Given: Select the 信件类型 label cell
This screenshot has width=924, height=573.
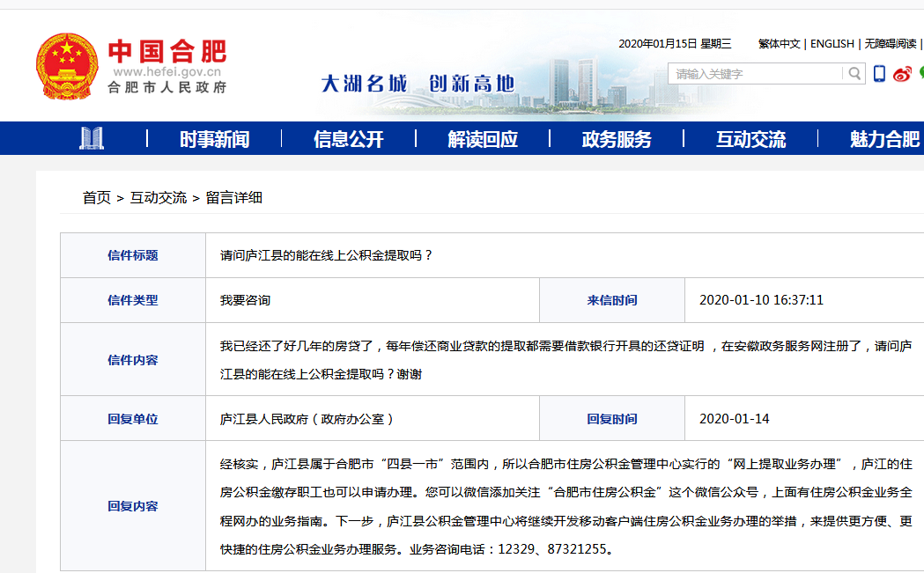Looking at the screenshot, I should click(x=133, y=300).
